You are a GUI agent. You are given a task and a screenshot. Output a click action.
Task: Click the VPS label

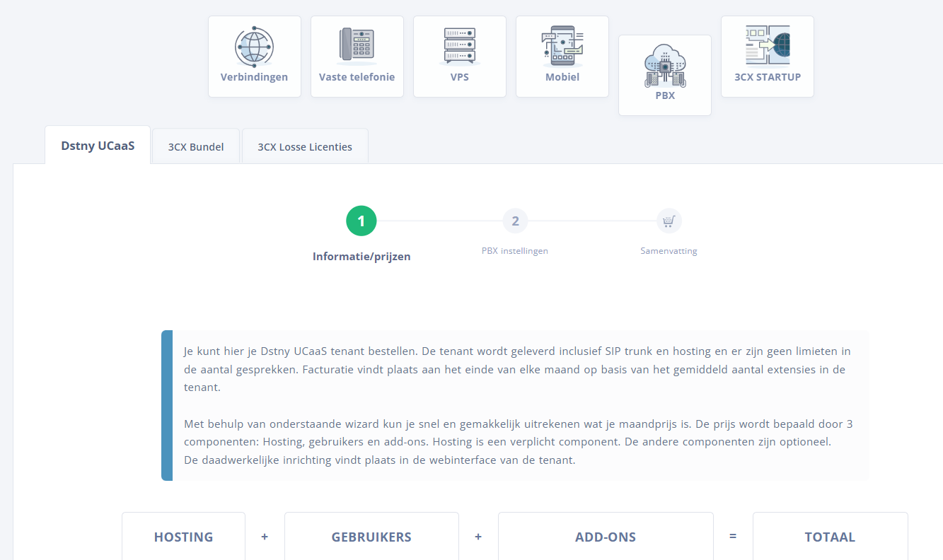(x=459, y=77)
